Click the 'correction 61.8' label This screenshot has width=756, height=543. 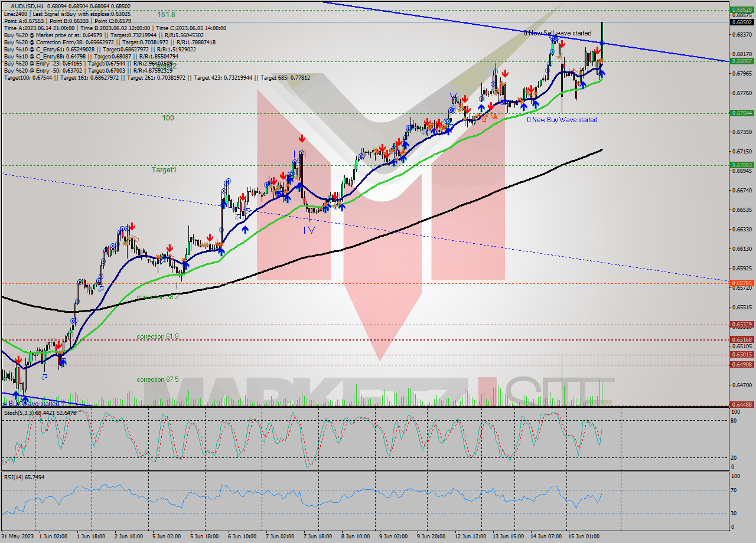[x=157, y=336]
